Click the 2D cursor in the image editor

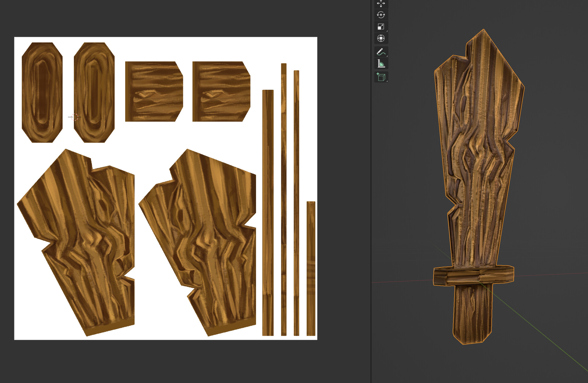tap(74, 116)
